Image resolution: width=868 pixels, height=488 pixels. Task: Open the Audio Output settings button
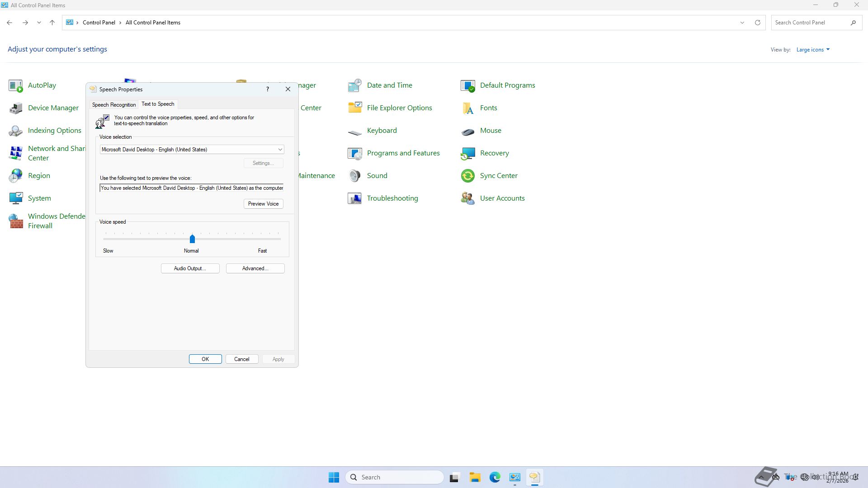click(x=190, y=268)
